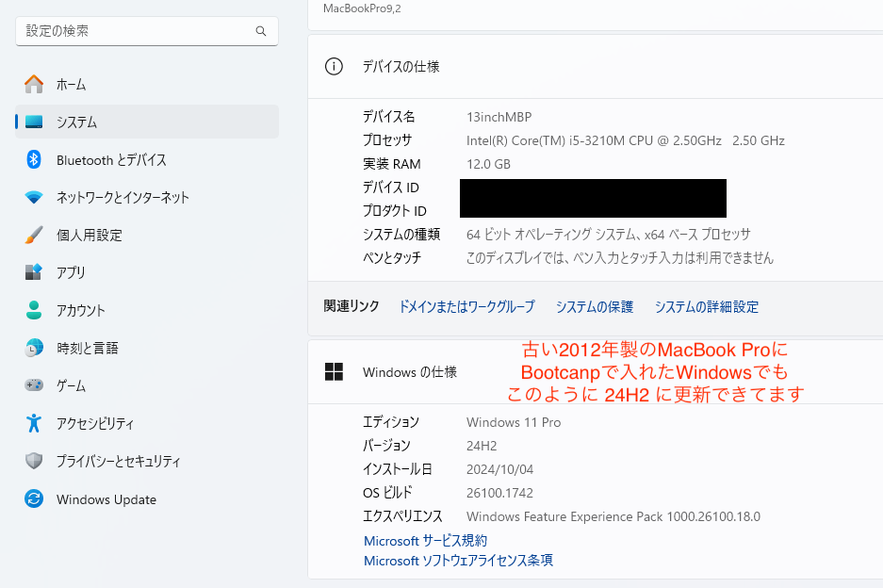This screenshot has height=588, width=883.
Task: Collapse the デバイスの仕様 section header
Action: pos(596,67)
